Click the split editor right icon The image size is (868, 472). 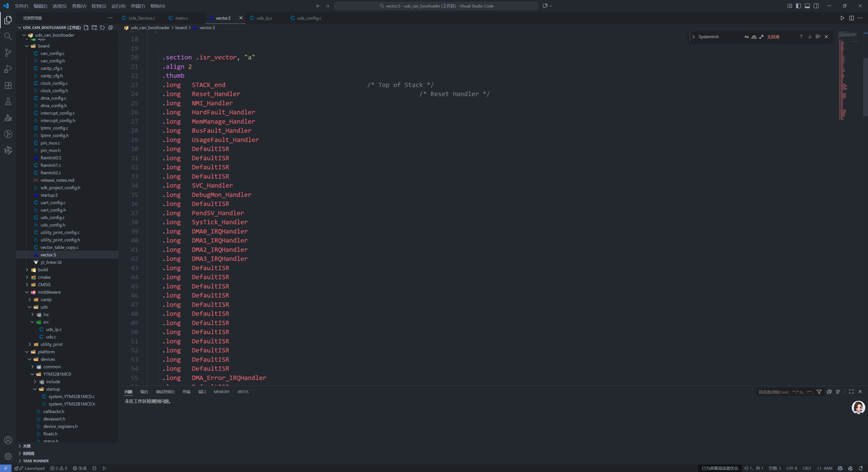[852, 18]
